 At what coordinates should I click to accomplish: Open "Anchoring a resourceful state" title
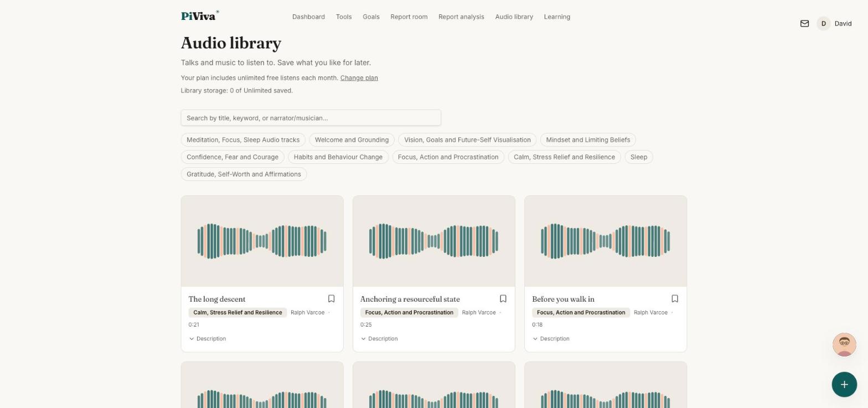[410, 299]
